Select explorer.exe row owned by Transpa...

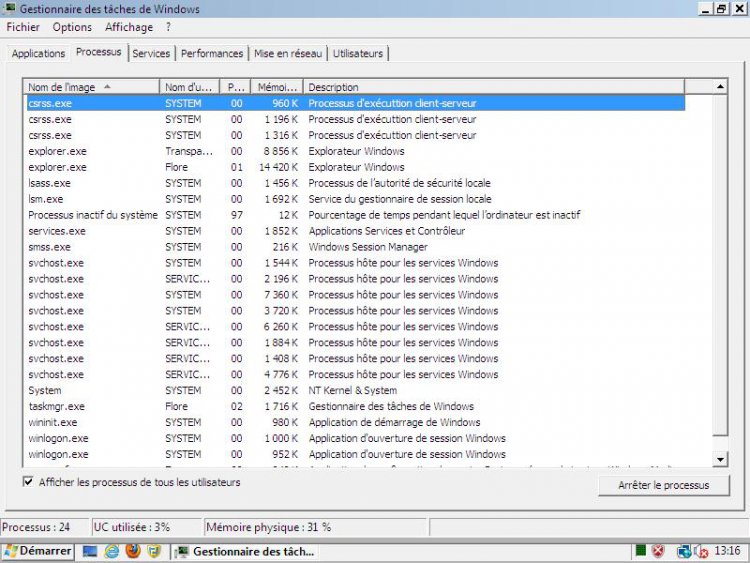356,151
